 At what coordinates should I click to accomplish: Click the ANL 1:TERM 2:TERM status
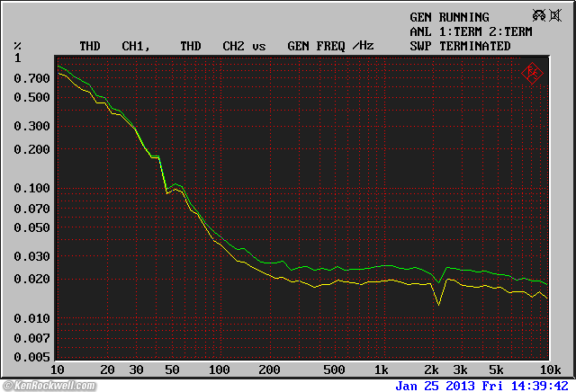pos(471,31)
